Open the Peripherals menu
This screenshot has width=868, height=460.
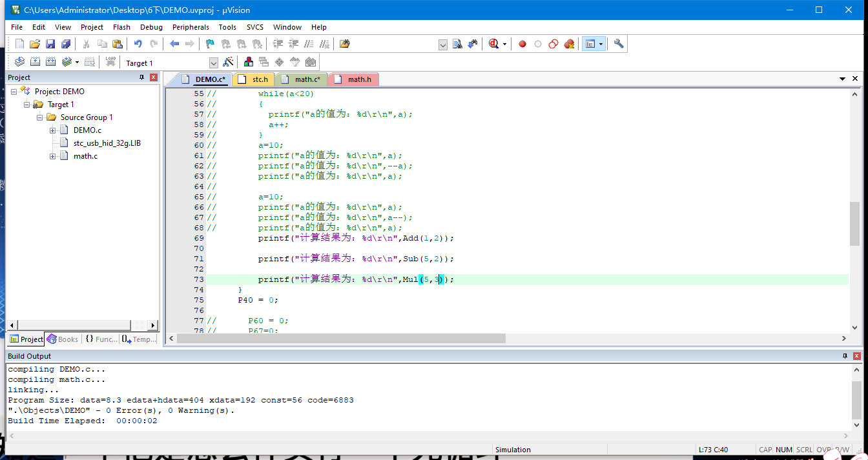(191, 27)
